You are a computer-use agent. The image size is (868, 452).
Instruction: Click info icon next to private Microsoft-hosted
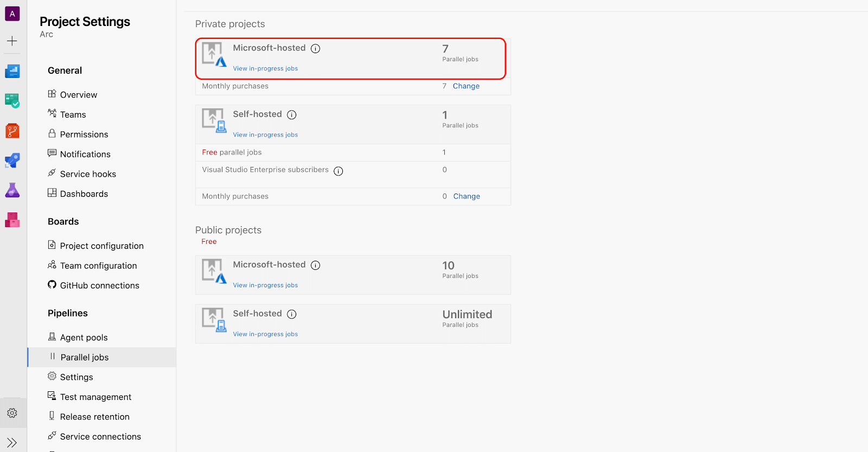coord(315,48)
